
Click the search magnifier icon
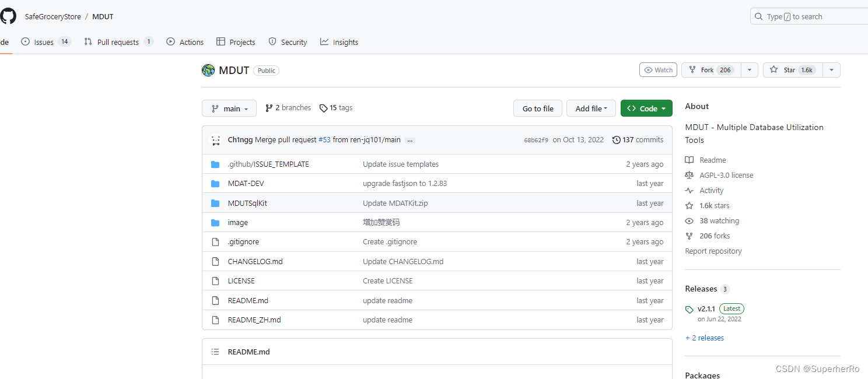758,17
